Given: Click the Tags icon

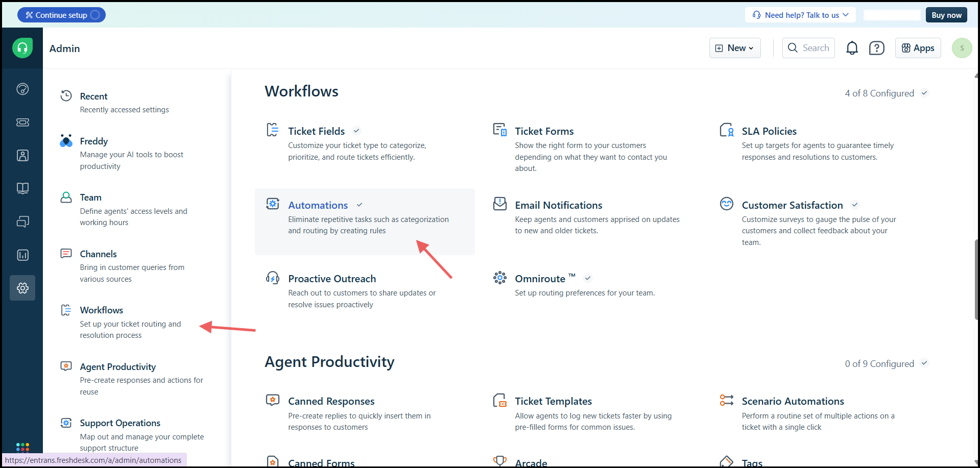Looking at the screenshot, I should point(726,461).
